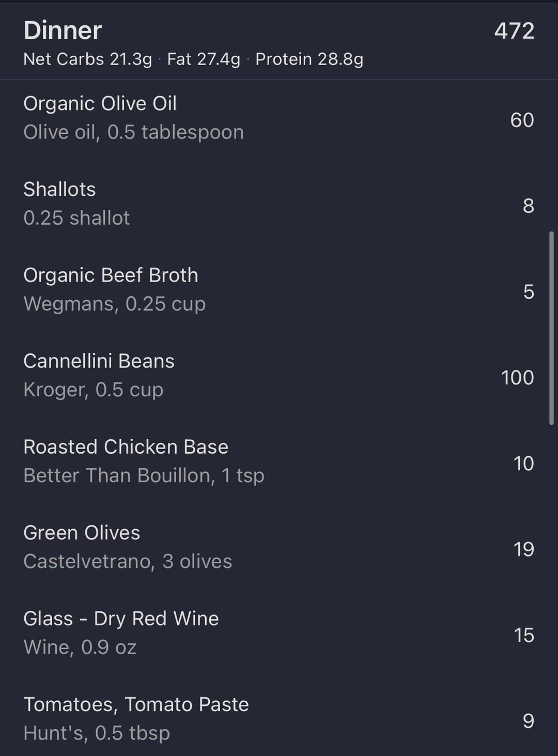Viewport: 558px width, 756px height.
Task: Open the Organic Olive Oil entry
Action: (x=100, y=104)
